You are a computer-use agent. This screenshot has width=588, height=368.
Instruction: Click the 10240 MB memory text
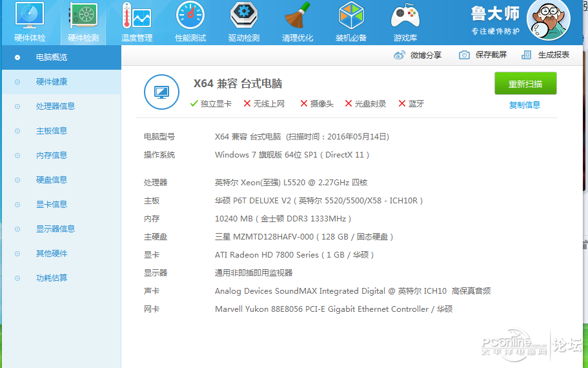coord(283,219)
